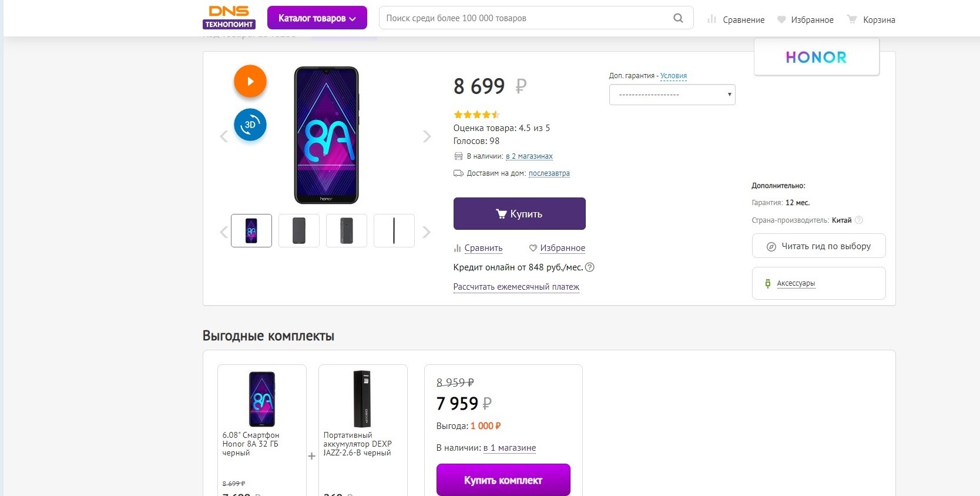980x496 pixels.
Task: Play the product video with orange button
Action: click(250, 82)
